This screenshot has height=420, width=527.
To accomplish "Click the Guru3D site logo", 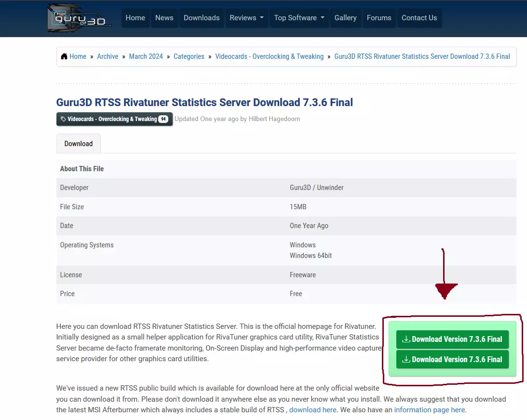I will 79,18.
